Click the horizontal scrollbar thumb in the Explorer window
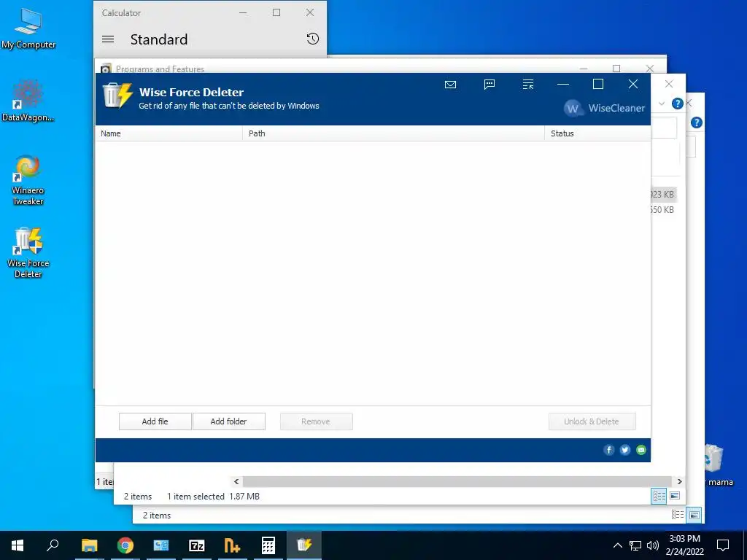 tap(457, 481)
